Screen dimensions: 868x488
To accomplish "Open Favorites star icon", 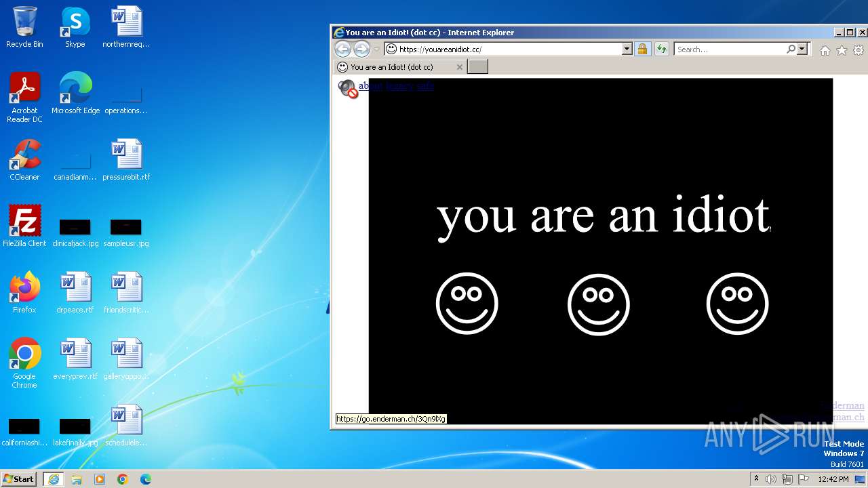I will tap(842, 50).
